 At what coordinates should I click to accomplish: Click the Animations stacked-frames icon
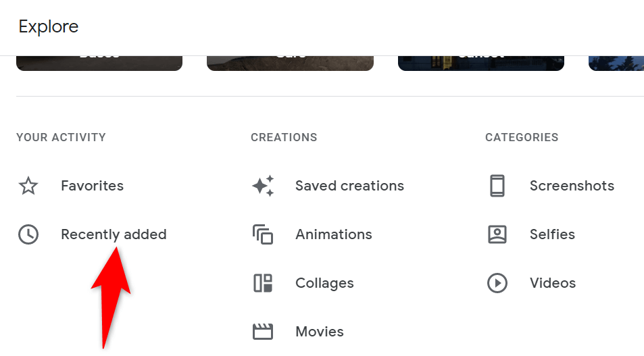pyautogui.click(x=263, y=234)
